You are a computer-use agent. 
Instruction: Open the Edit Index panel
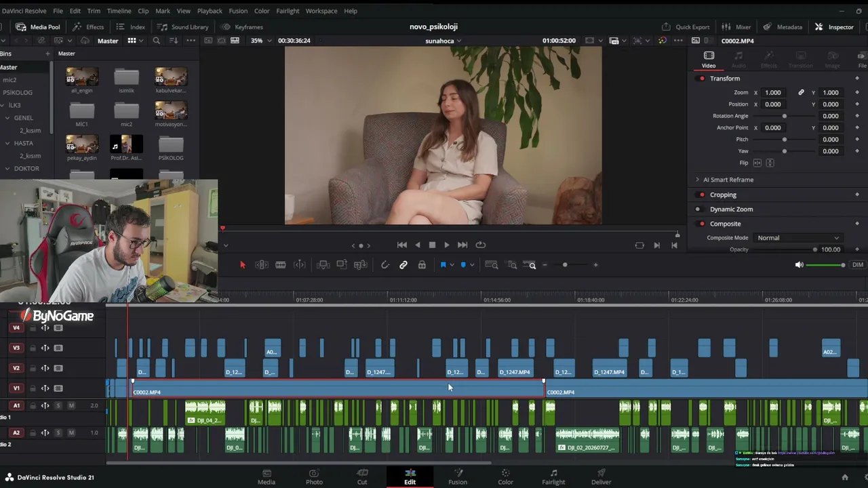(131, 27)
